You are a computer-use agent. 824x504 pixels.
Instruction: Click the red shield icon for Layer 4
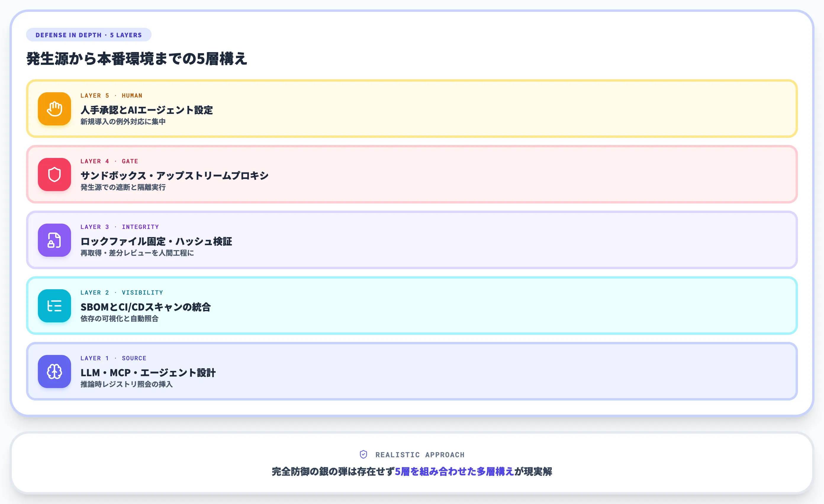54,175
